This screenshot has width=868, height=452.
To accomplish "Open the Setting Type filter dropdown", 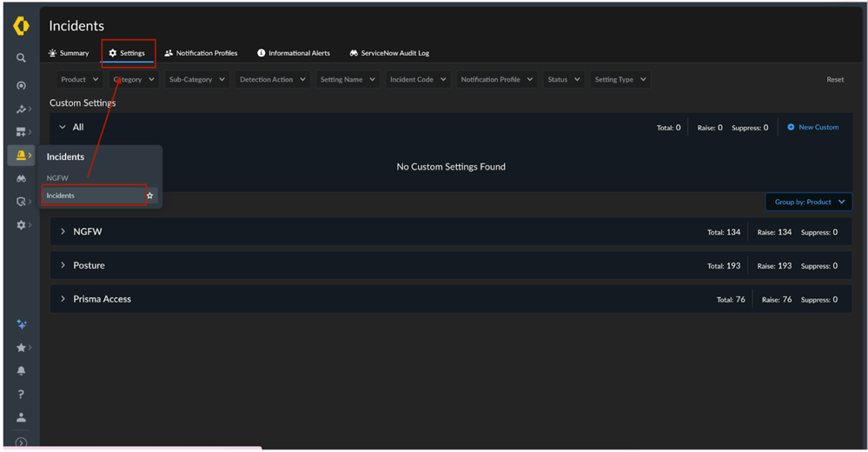I will click(x=620, y=79).
